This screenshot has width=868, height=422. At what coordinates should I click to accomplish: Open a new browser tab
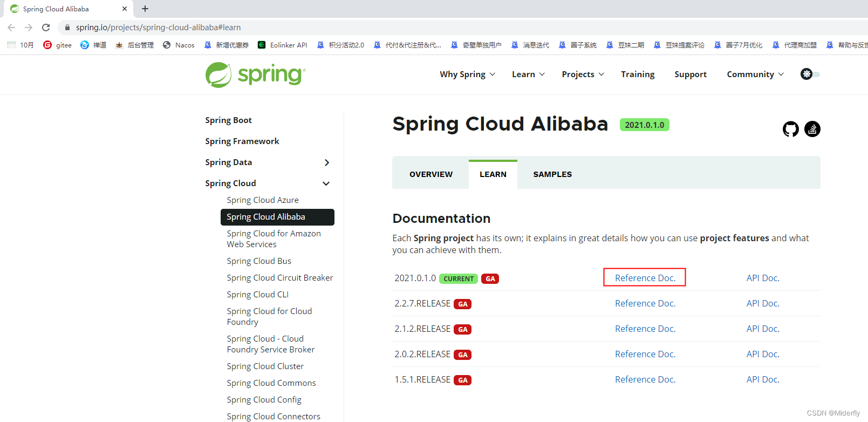tap(145, 9)
